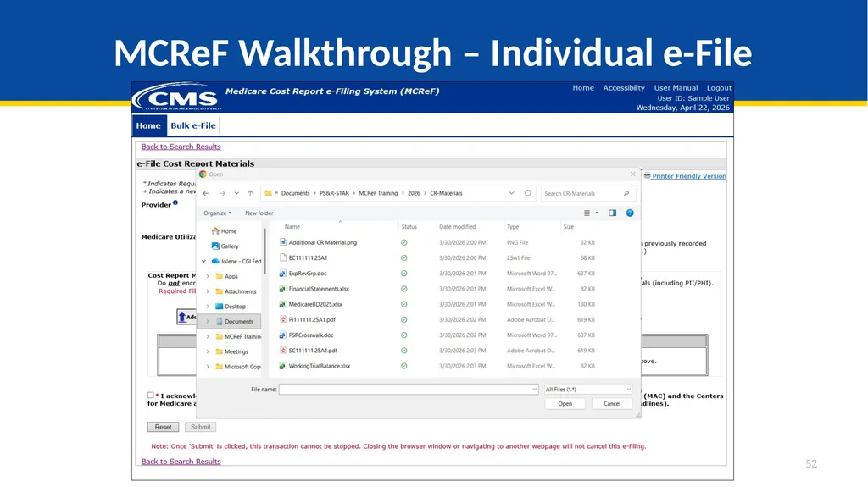Go up one folder level arrow
Image resolution: width=868 pixels, height=487 pixels.
click(250, 193)
